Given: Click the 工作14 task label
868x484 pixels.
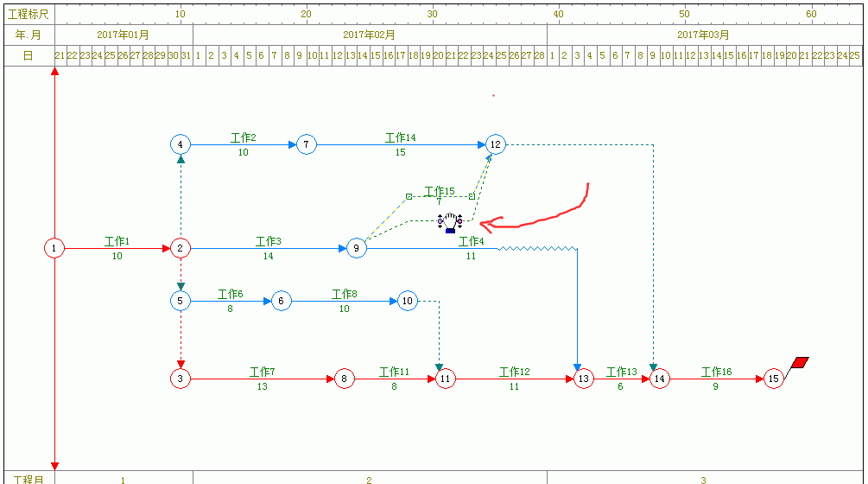Looking at the screenshot, I should pos(400,137).
